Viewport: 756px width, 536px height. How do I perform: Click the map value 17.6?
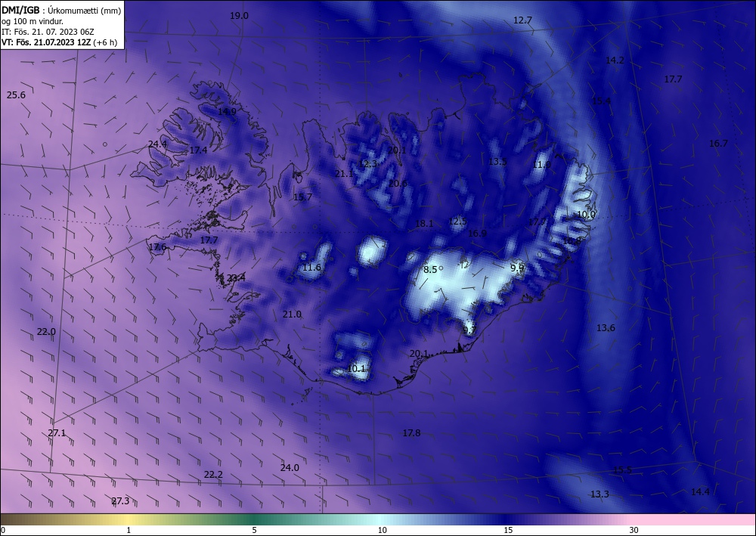click(157, 247)
